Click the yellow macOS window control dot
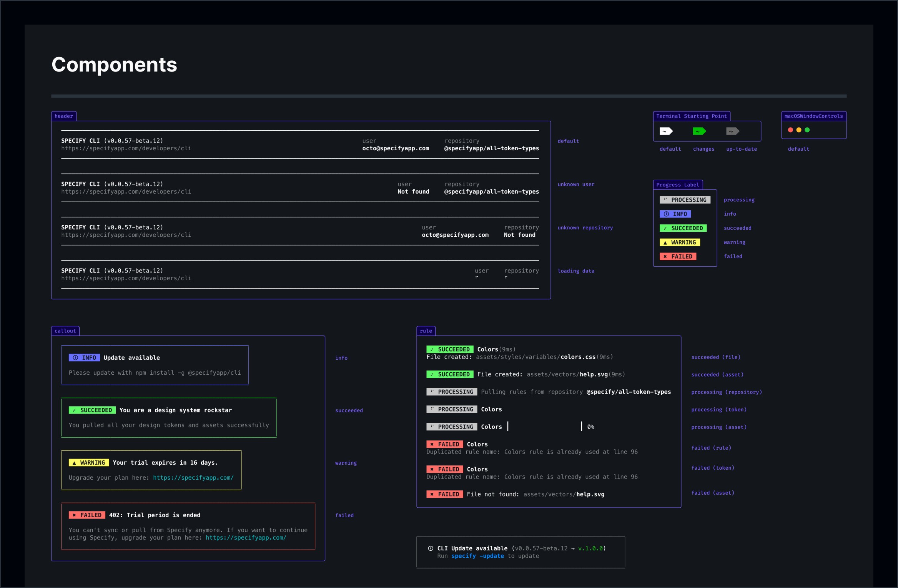898x588 pixels. 799,130
